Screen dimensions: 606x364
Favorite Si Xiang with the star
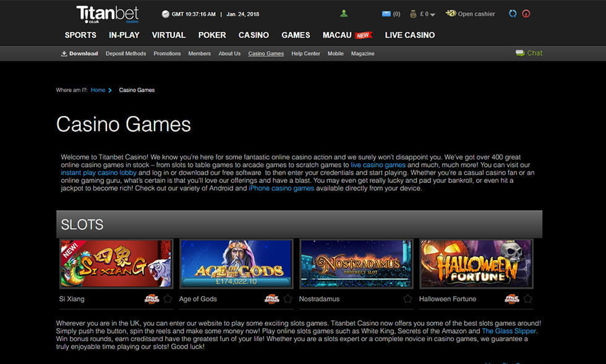[x=168, y=298]
